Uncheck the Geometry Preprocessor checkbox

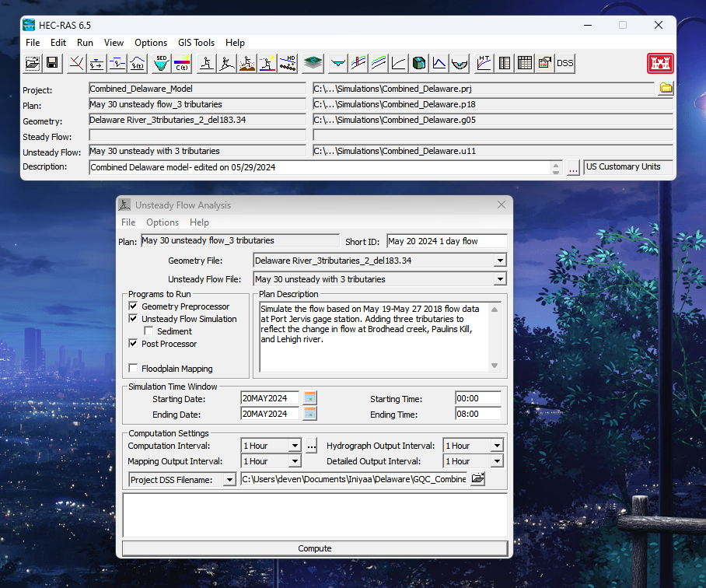click(x=133, y=306)
